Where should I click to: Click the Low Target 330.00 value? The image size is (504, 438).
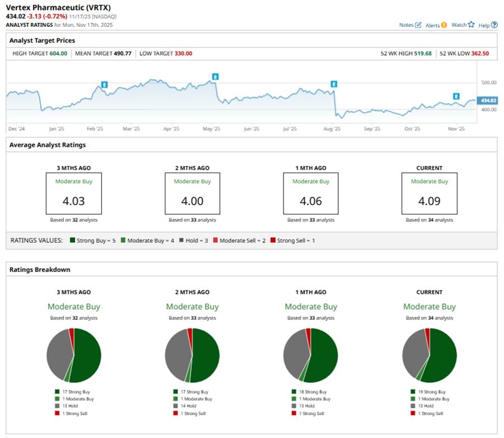183,54
